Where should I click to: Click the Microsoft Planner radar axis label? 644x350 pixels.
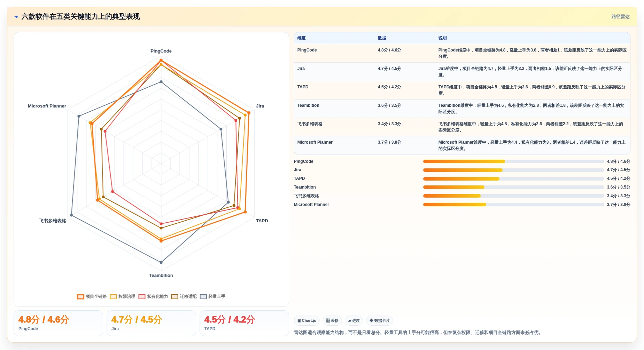point(47,106)
